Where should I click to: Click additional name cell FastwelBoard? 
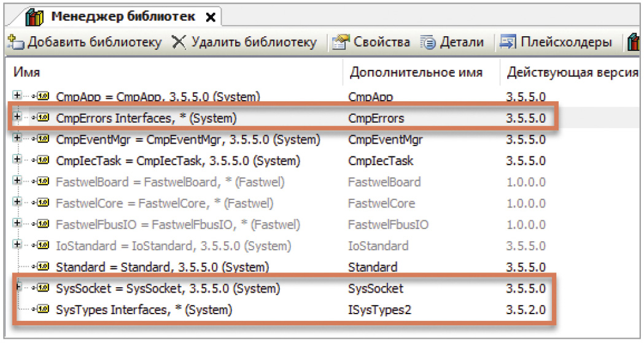tap(384, 182)
